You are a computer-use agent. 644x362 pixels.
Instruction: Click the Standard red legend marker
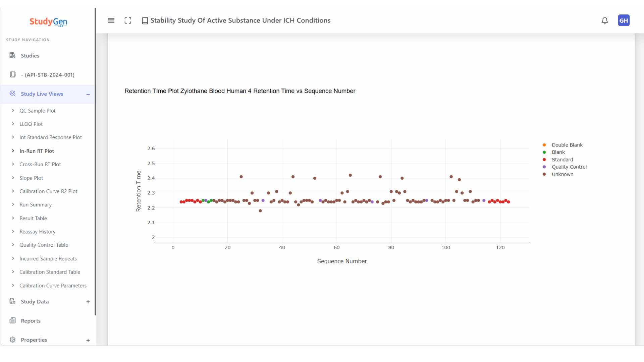point(544,160)
